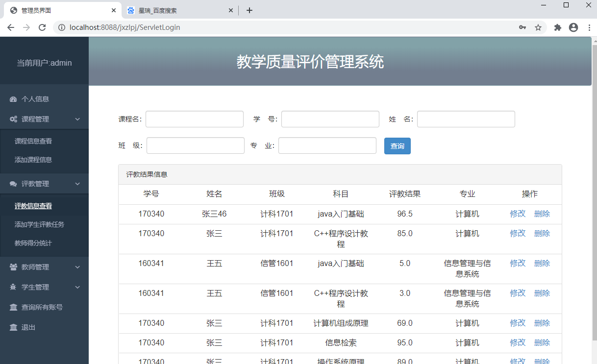Expand the 教师管理 chevron
The image size is (597, 364).
point(77,267)
